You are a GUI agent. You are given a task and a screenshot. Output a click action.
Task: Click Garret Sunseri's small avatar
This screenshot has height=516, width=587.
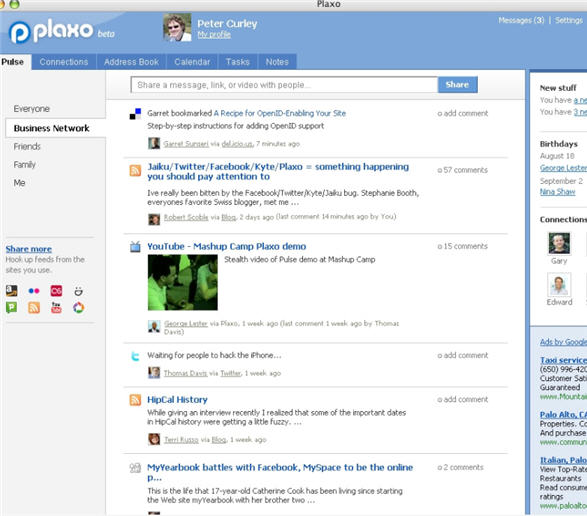tap(154, 143)
